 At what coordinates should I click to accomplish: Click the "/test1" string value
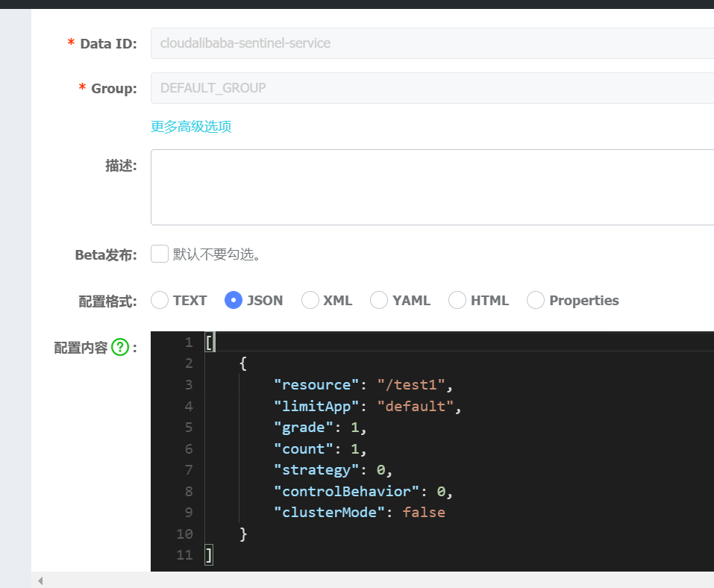pyautogui.click(x=413, y=385)
